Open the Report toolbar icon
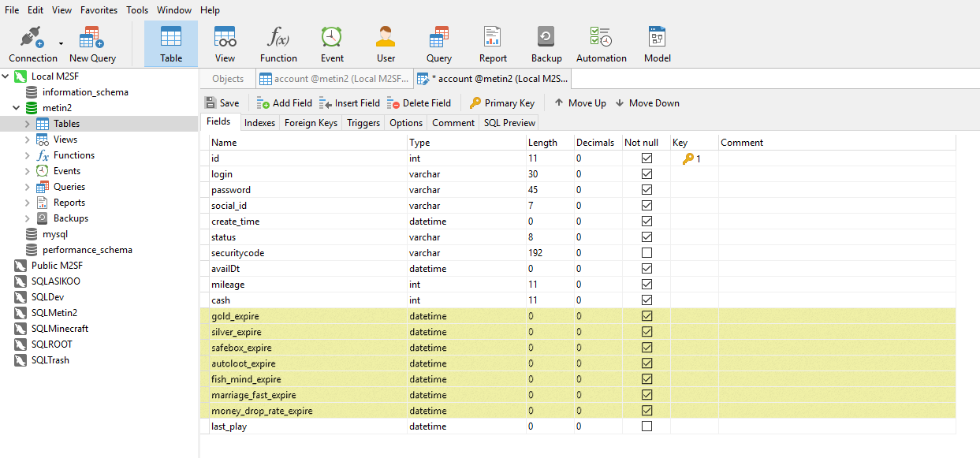The image size is (980, 458). click(493, 44)
